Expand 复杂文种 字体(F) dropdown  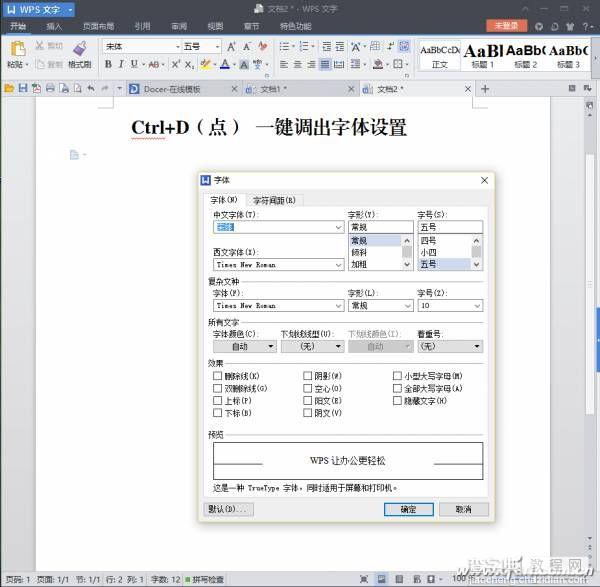pyautogui.click(x=338, y=306)
